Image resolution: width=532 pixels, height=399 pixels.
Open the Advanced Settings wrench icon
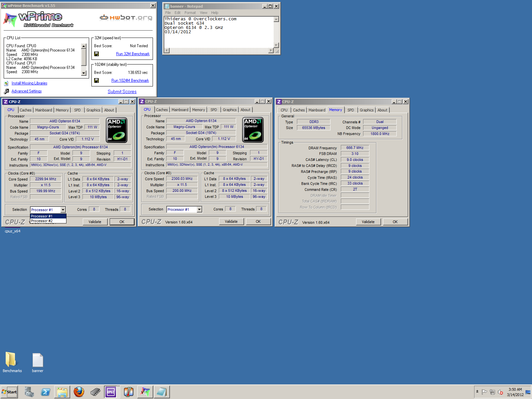point(6,91)
